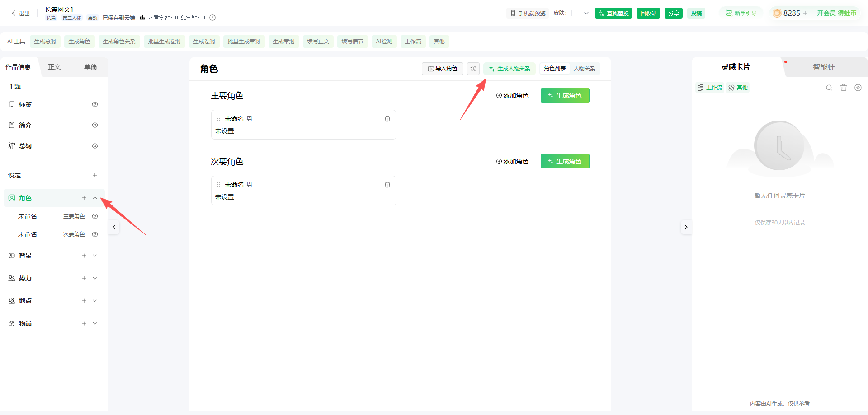Click 生成角色 button under 主要角色

tap(565, 95)
